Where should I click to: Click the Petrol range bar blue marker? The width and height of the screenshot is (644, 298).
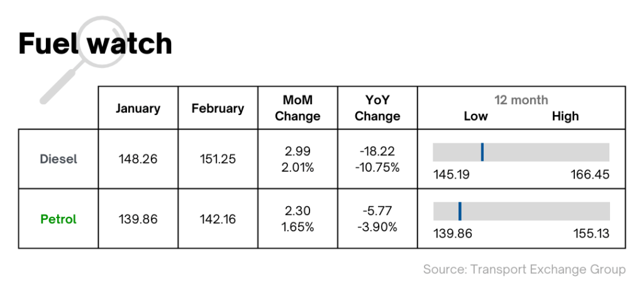pyautogui.click(x=460, y=211)
